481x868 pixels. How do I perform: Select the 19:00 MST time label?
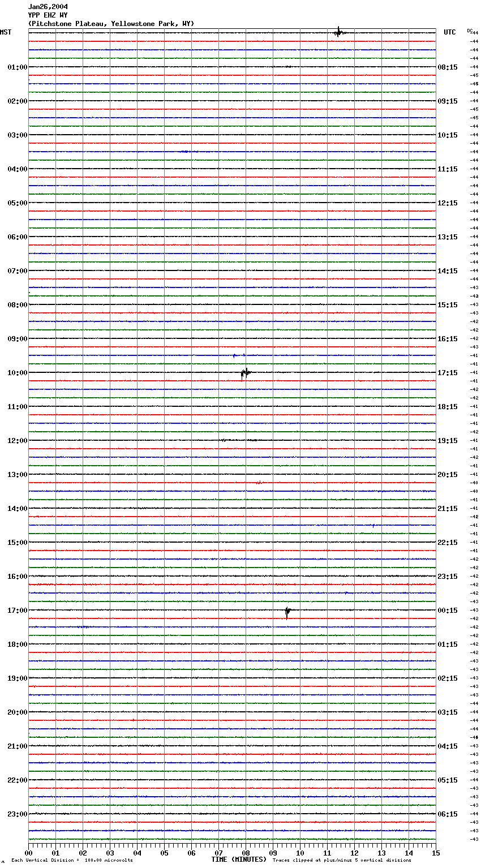click(18, 678)
